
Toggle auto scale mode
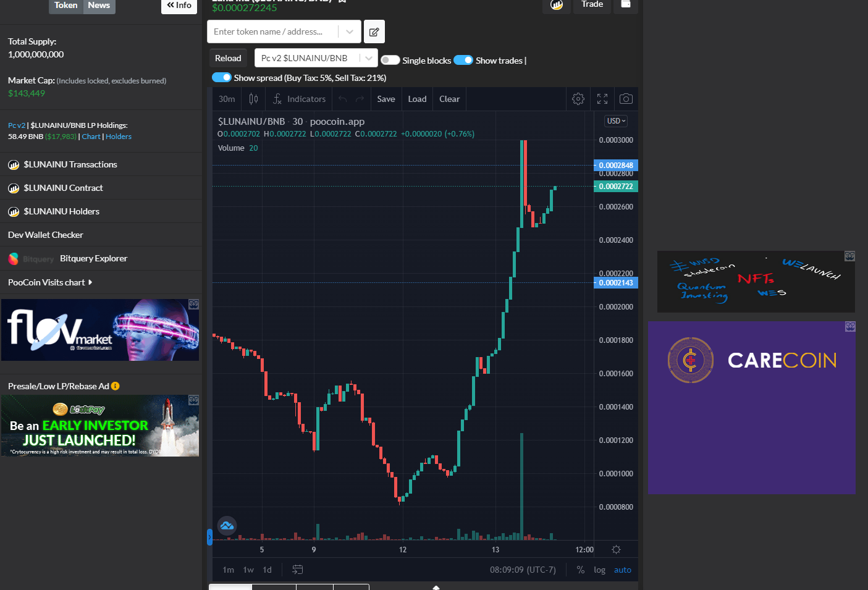coord(623,570)
